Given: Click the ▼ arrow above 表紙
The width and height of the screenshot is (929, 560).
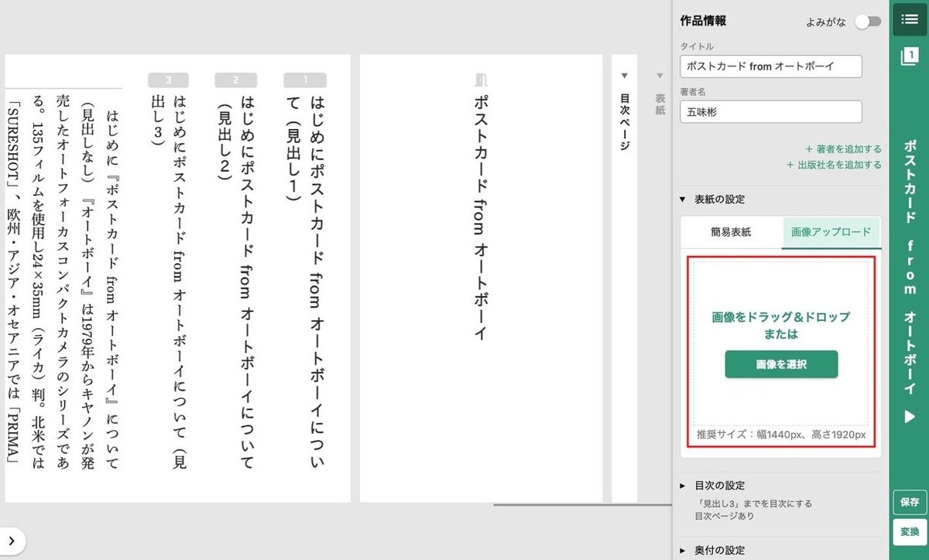Looking at the screenshot, I should point(660,76).
